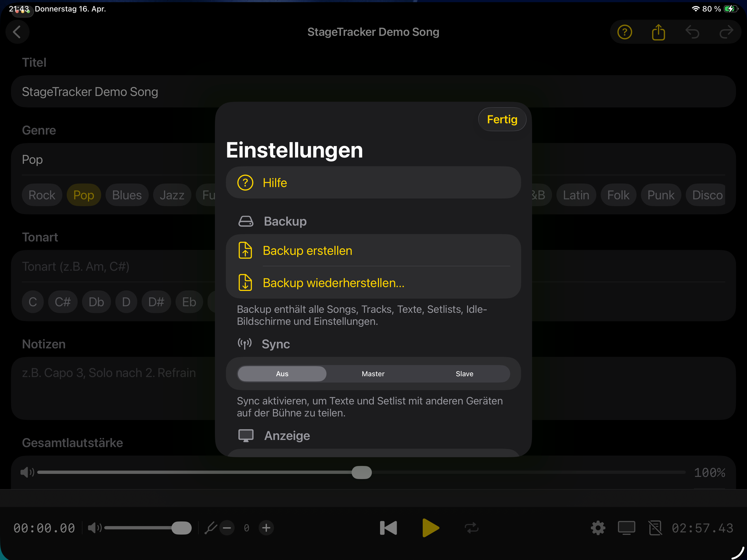Select the Folk genre chip
The image size is (747, 560).
(x=618, y=195)
